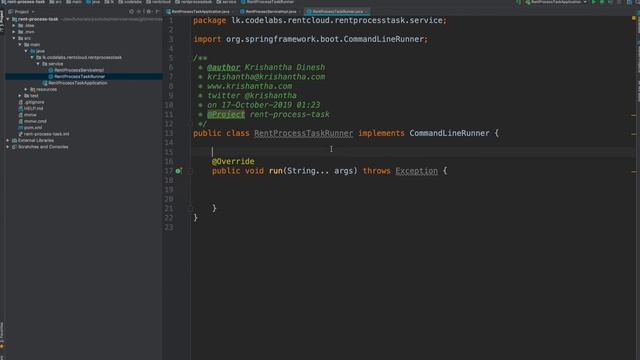
Task: Switch to RentProcessServiceImpl.java tab
Action: 270,11
